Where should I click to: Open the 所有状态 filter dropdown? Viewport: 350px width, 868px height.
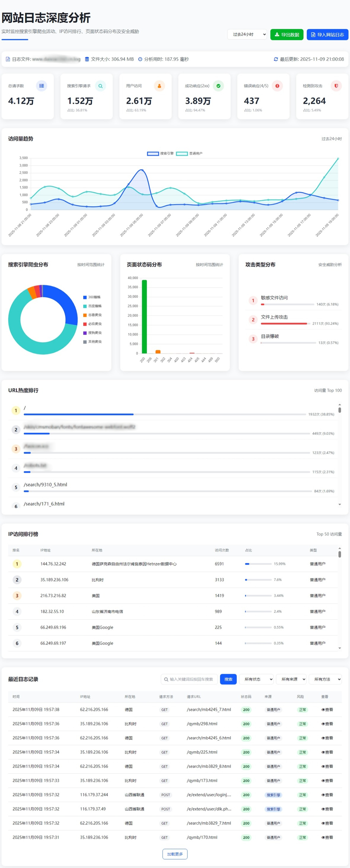click(x=256, y=679)
